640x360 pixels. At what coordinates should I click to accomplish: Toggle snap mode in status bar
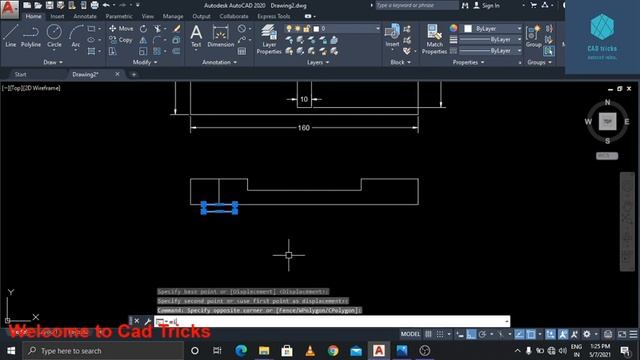click(x=440, y=334)
